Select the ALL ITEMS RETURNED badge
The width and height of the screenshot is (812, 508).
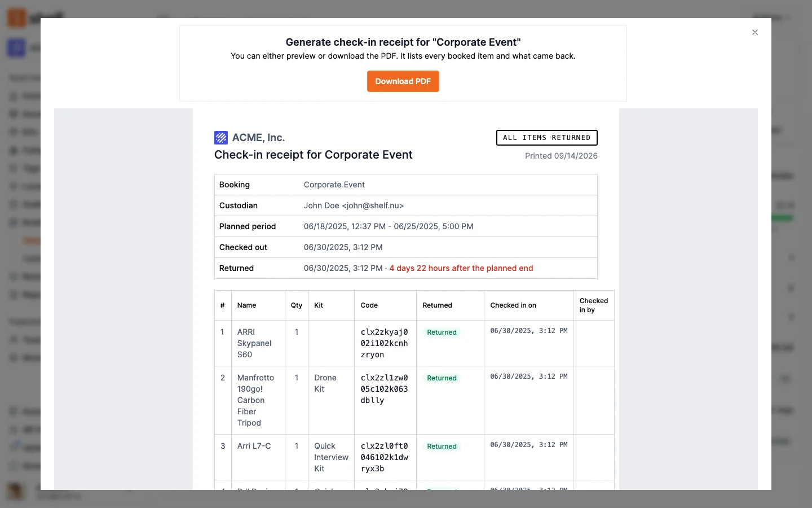tap(546, 138)
